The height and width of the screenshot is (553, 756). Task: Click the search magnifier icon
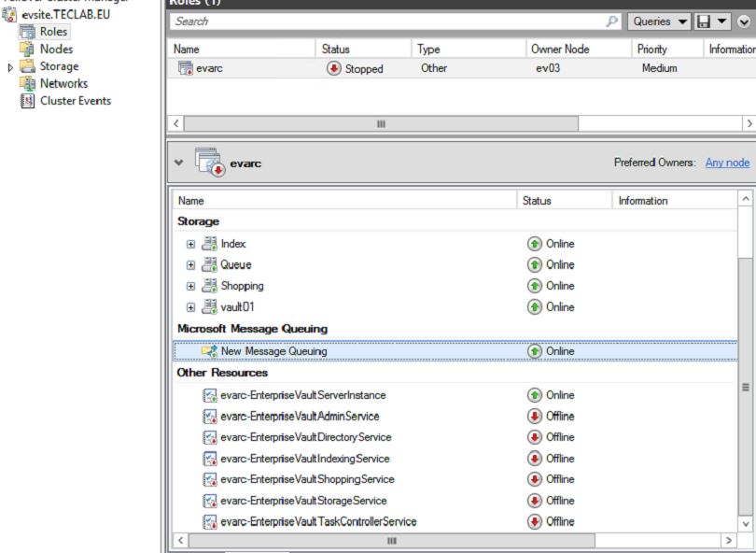tap(612, 21)
